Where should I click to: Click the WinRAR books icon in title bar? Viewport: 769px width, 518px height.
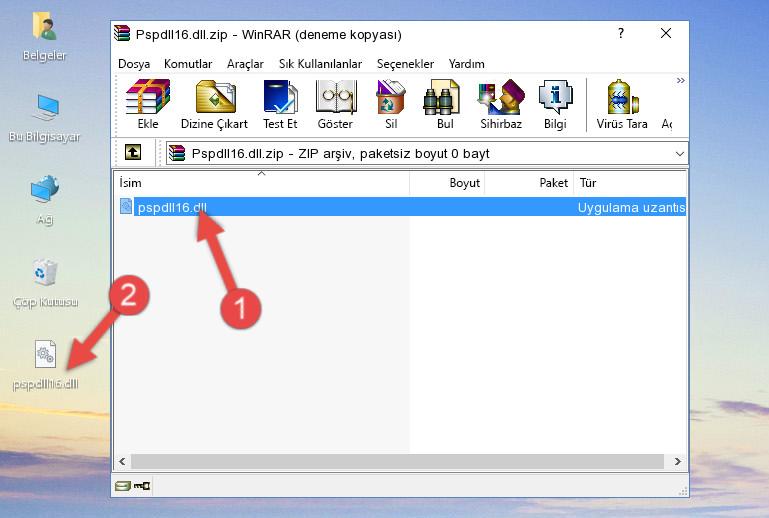(122, 33)
